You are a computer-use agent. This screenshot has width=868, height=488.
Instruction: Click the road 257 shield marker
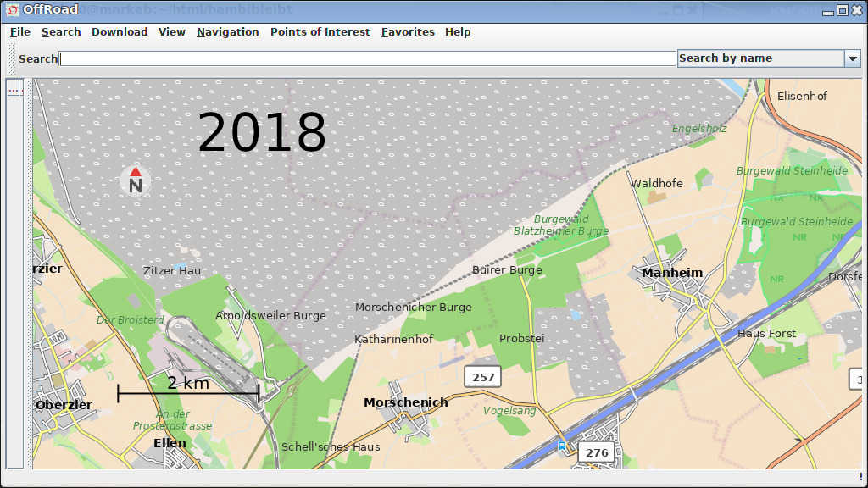[482, 377]
